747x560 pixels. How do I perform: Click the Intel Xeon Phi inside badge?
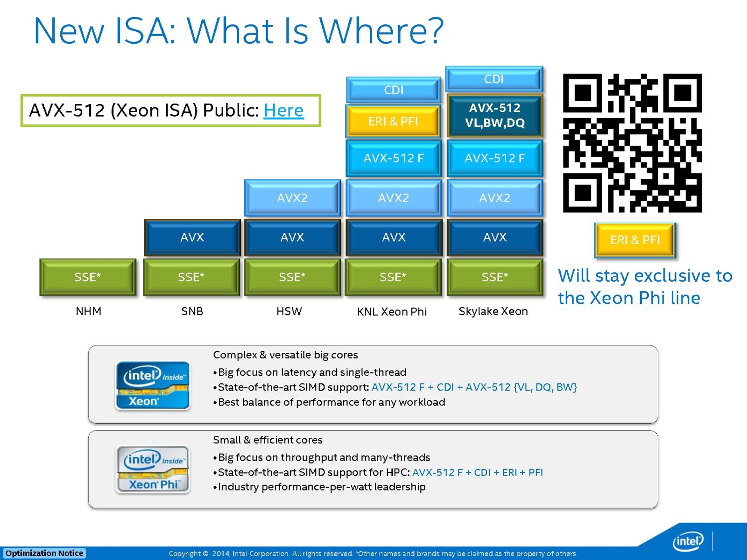(x=153, y=469)
